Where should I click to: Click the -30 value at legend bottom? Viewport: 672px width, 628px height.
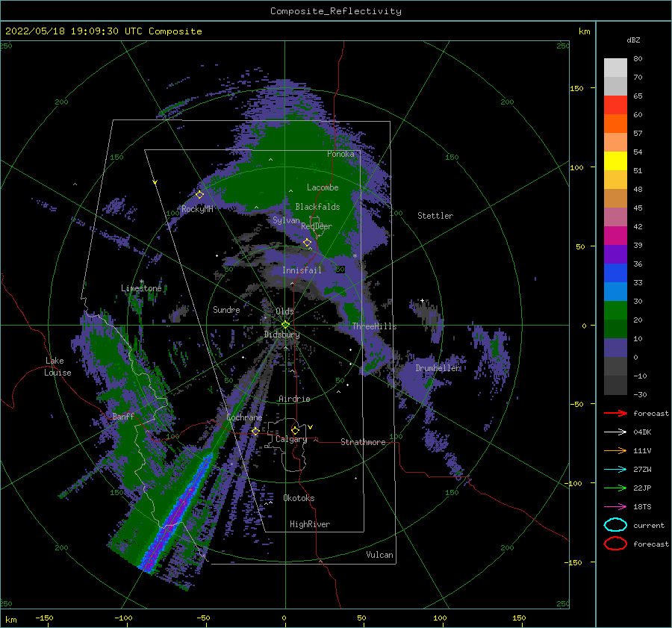click(640, 394)
